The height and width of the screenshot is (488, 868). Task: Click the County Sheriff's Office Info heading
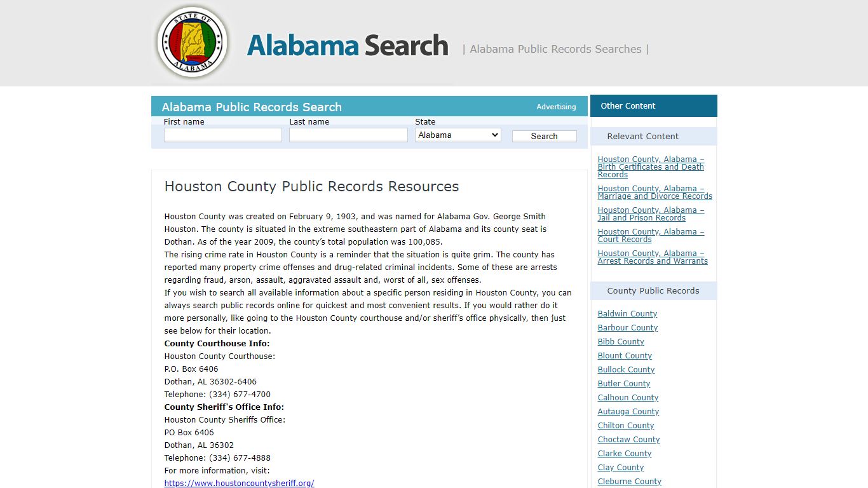click(x=224, y=407)
